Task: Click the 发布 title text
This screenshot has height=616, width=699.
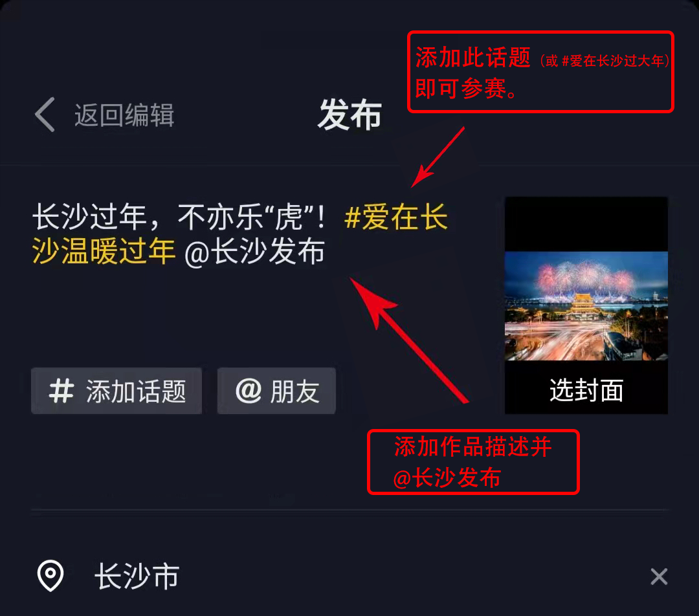Action: pyautogui.click(x=349, y=115)
